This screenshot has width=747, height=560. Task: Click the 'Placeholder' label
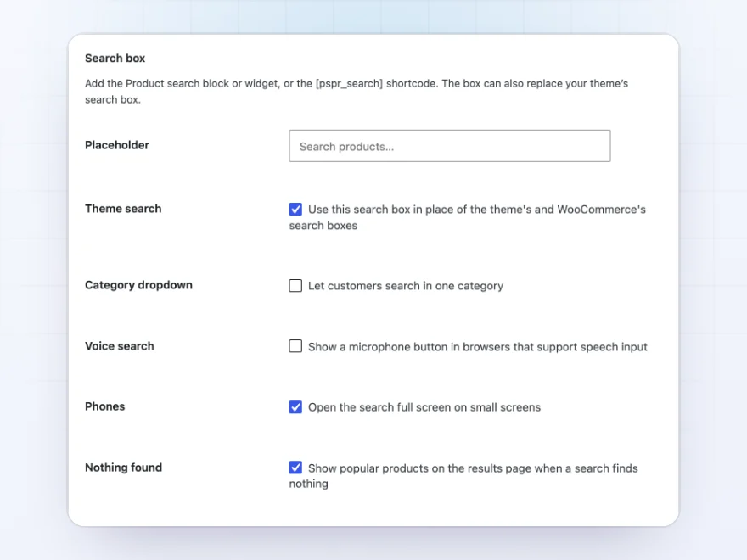(117, 145)
